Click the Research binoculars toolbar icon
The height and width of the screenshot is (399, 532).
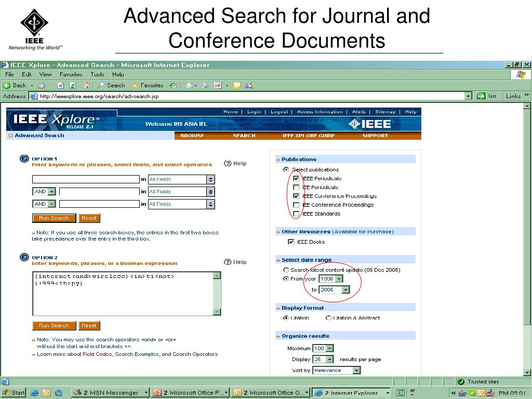click(x=249, y=86)
